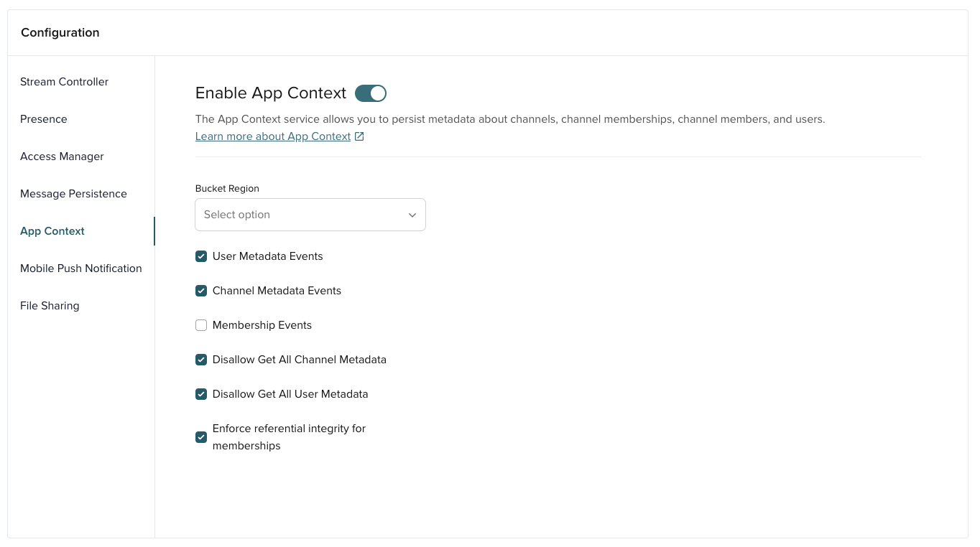The height and width of the screenshot is (547, 980).
Task: Open Message Persistence settings
Action: click(x=73, y=194)
